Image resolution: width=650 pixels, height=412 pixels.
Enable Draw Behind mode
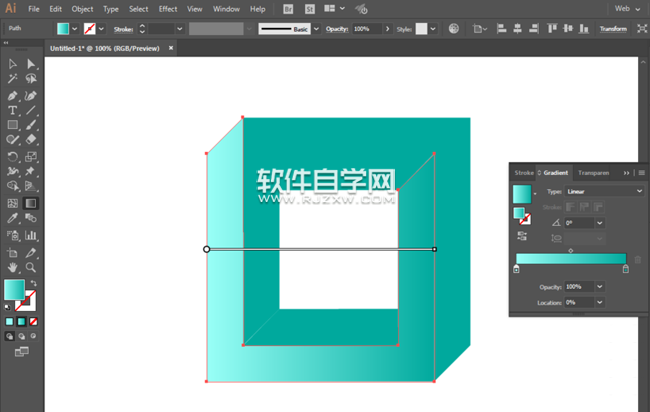22,336
